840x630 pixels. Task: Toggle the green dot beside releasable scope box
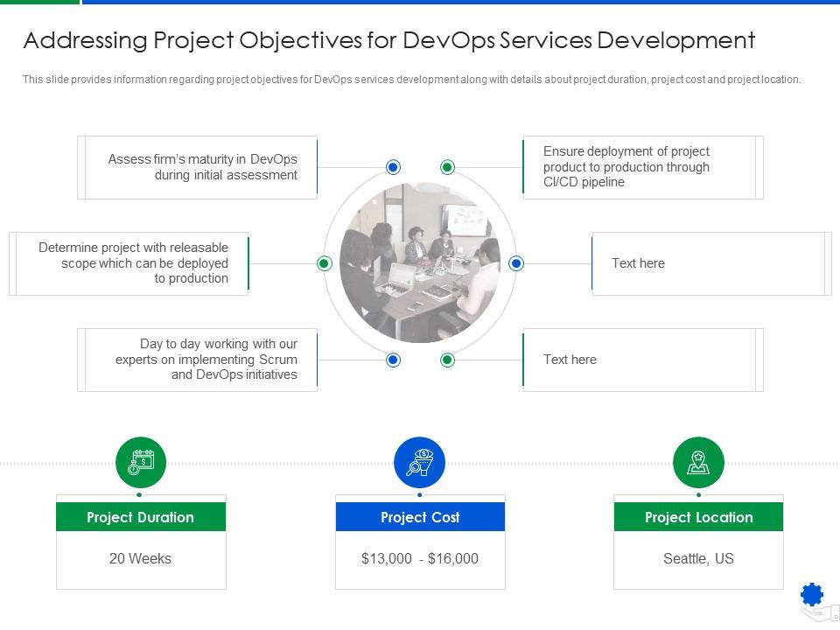[x=323, y=262]
